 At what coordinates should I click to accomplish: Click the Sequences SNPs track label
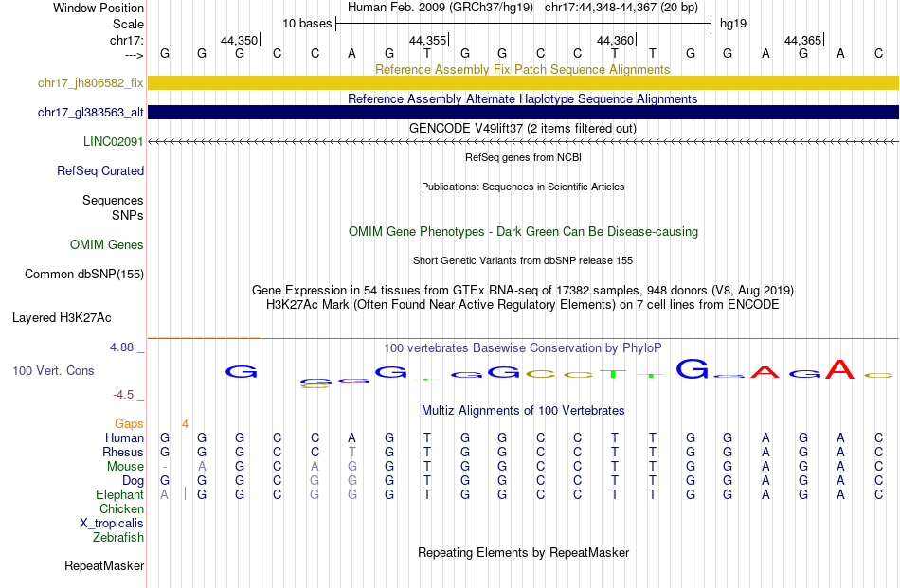tap(113, 207)
